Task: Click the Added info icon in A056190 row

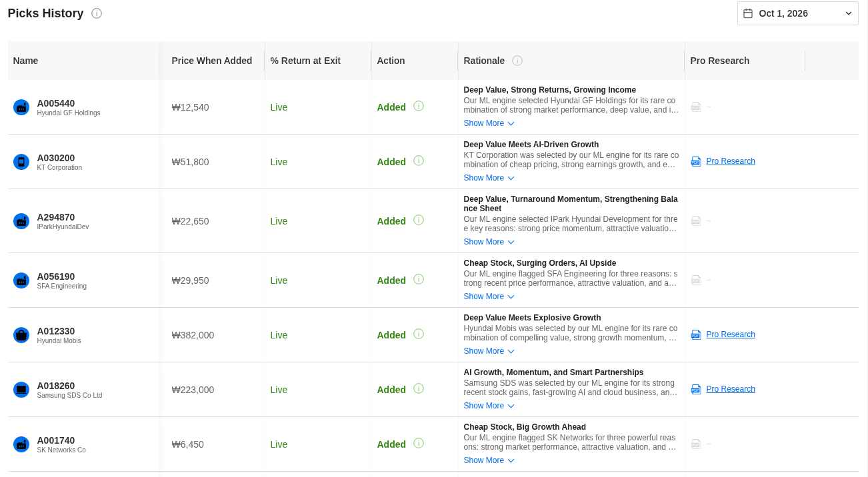Action: coord(419,279)
